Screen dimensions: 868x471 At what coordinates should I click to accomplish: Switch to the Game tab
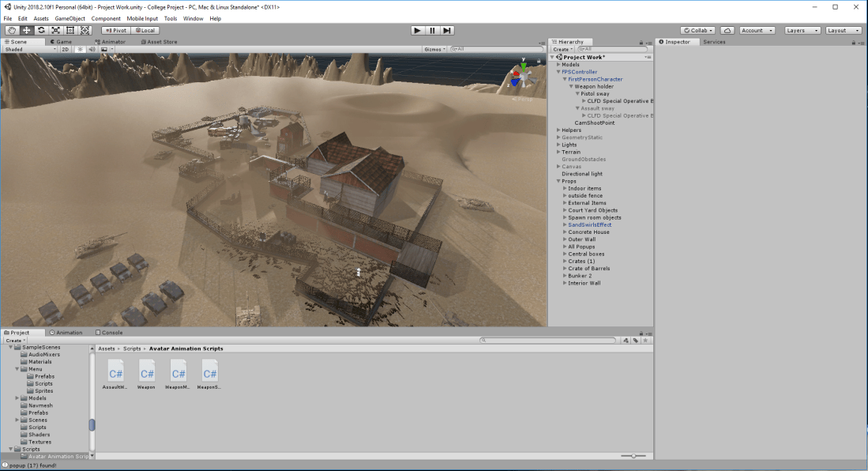coord(61,42)
